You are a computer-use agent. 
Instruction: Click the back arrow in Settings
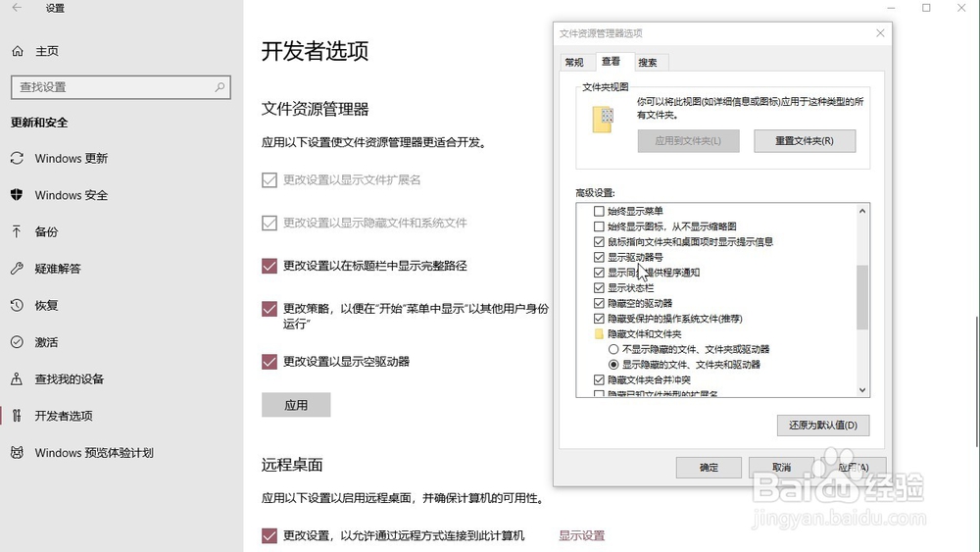tap(17, 8)
